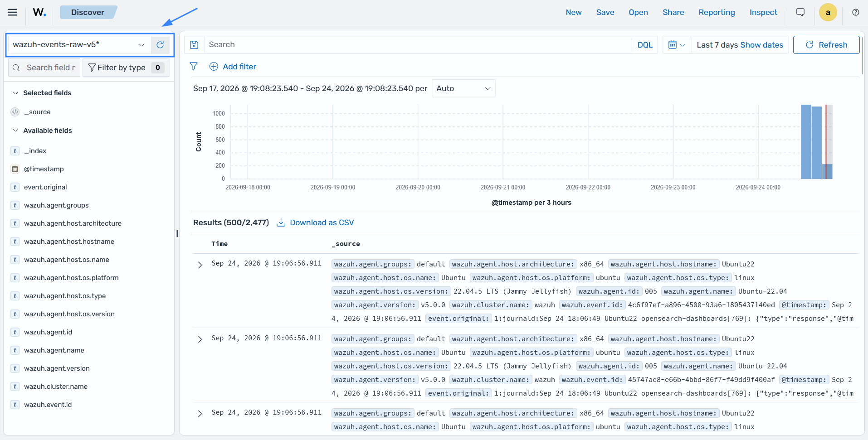Image resolution: width=868 pixels, height=440 pixels.
Task: Refresh the index pattern fields icon
Action: [x=160, y=44]
